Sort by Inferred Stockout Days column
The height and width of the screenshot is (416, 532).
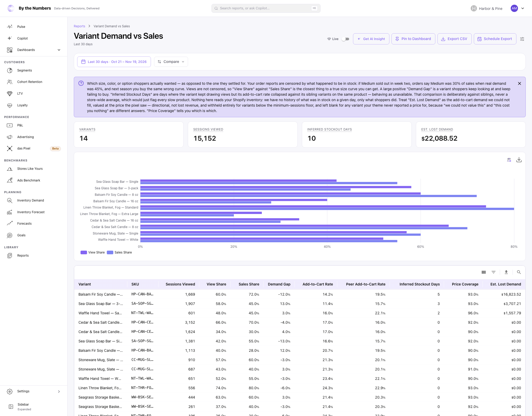[x=420, y=284]
